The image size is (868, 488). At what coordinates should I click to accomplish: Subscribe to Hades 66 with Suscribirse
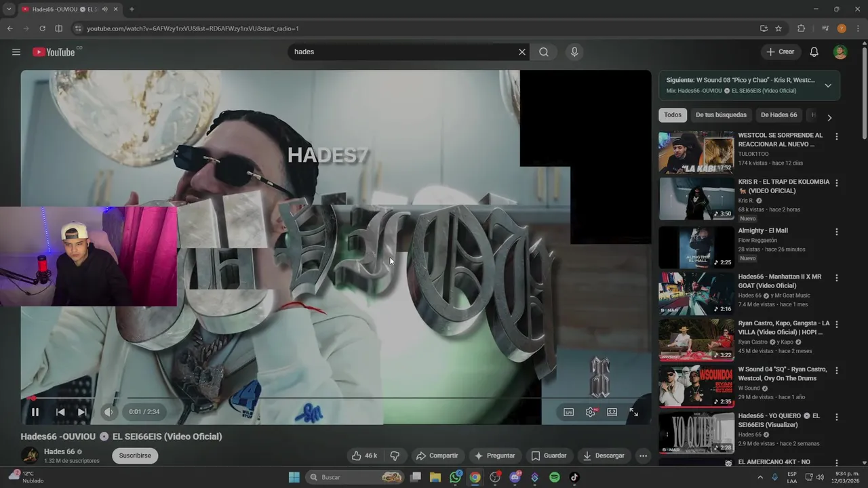135,455
